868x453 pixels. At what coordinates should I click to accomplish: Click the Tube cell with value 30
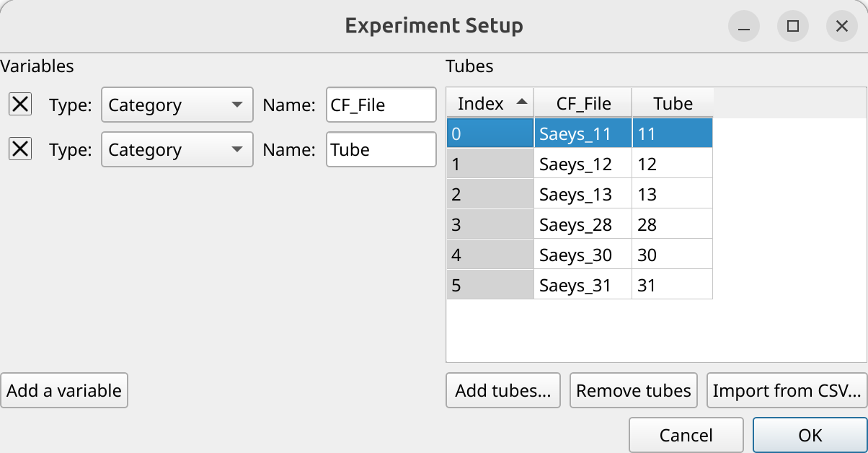pos(673,255)
